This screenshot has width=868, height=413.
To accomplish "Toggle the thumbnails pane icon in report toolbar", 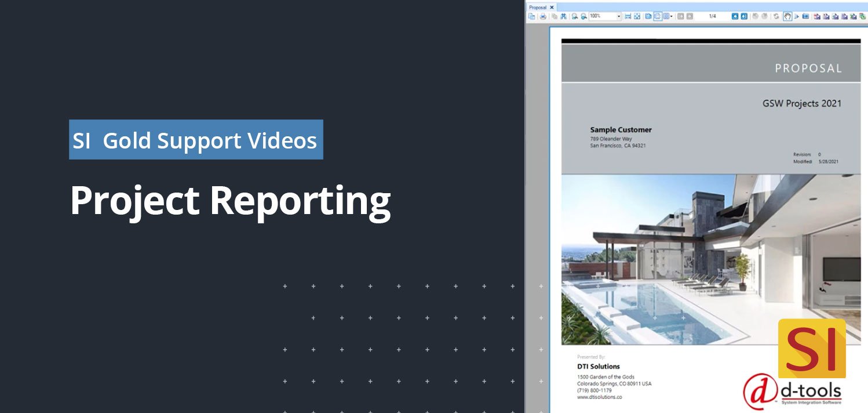I will coord(531,16).
